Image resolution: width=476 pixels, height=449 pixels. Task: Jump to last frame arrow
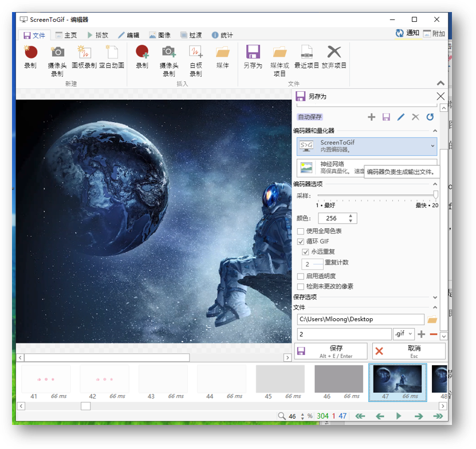(x=438, y=416)
